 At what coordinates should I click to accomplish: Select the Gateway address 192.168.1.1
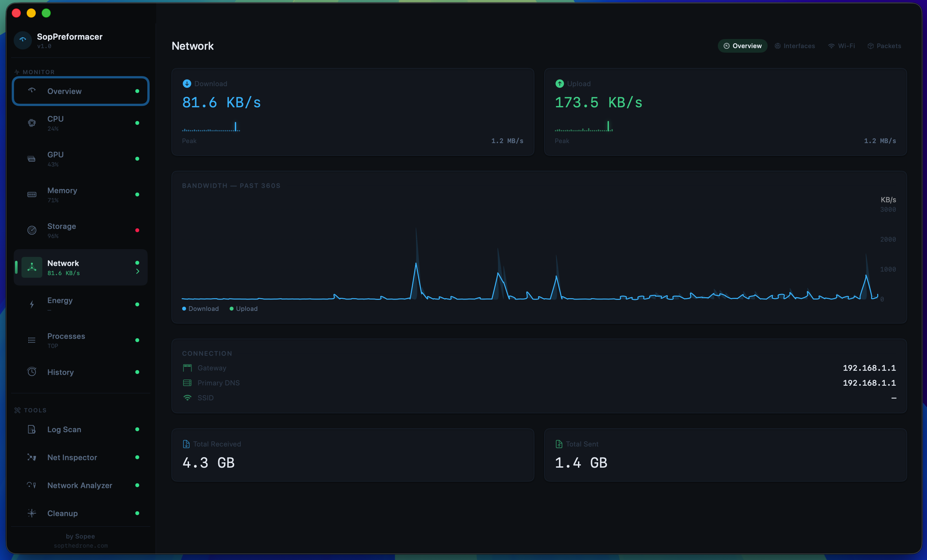(869, 368)
